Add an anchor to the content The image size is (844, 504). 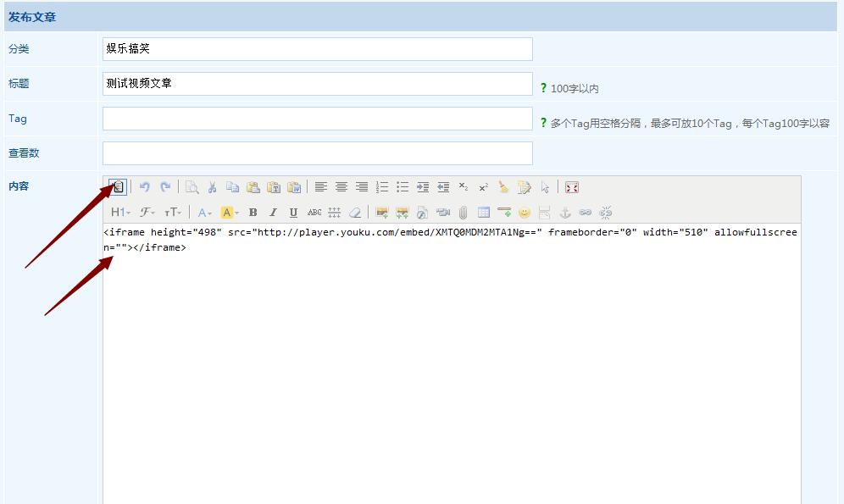[x=565, y=213]
